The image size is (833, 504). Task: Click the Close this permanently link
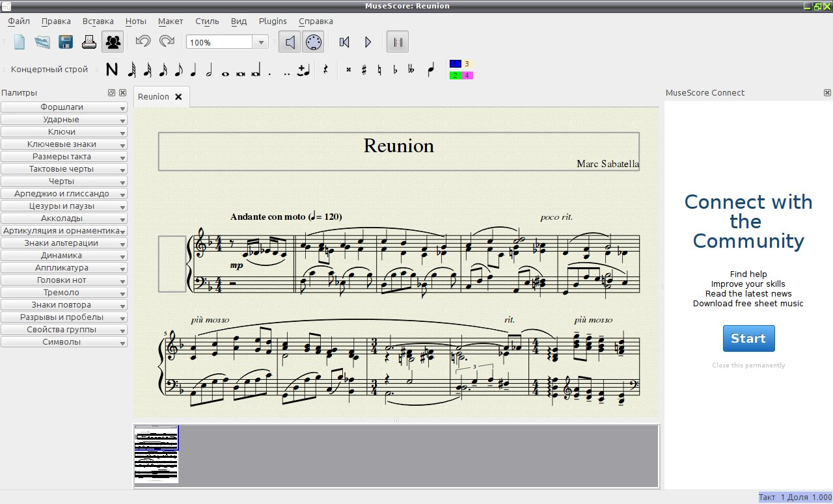click(x=748, y=365)
